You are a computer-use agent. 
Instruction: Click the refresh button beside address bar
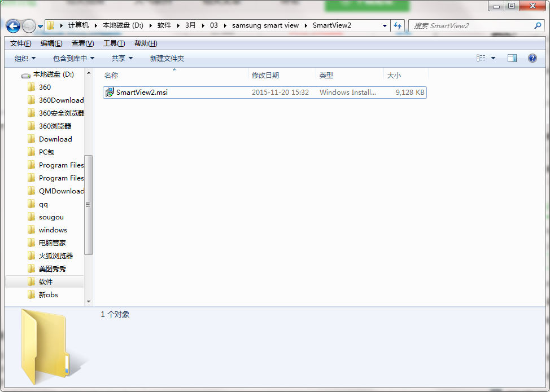tap(398, 26)
